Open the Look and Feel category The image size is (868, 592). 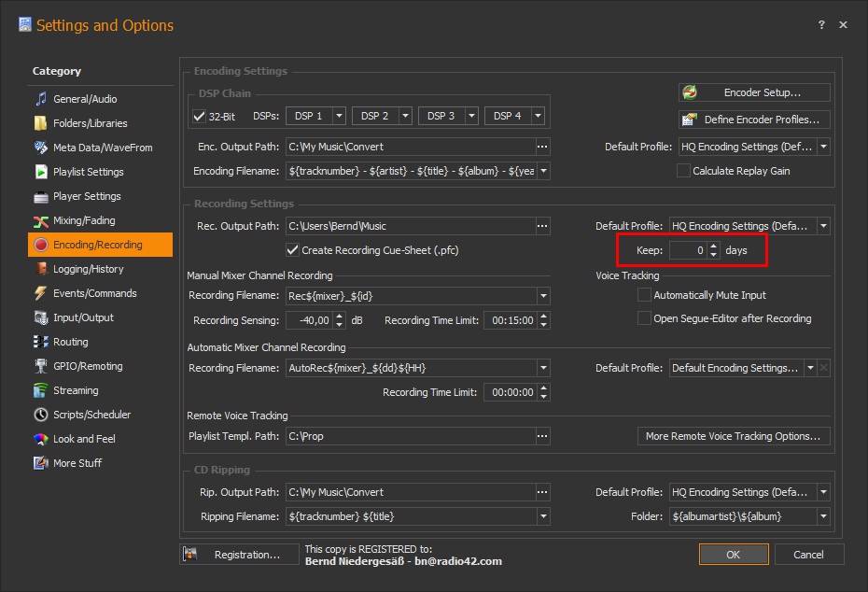point(100,439)
